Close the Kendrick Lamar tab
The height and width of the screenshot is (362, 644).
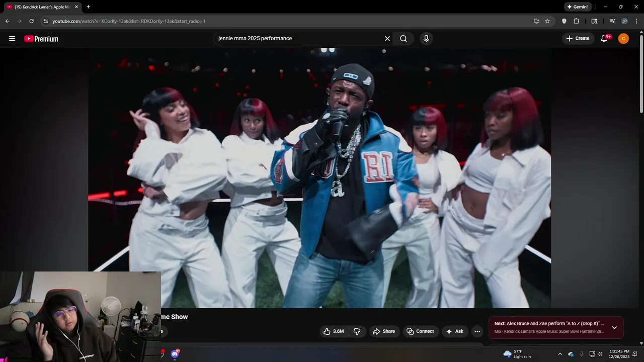point(76,7)
